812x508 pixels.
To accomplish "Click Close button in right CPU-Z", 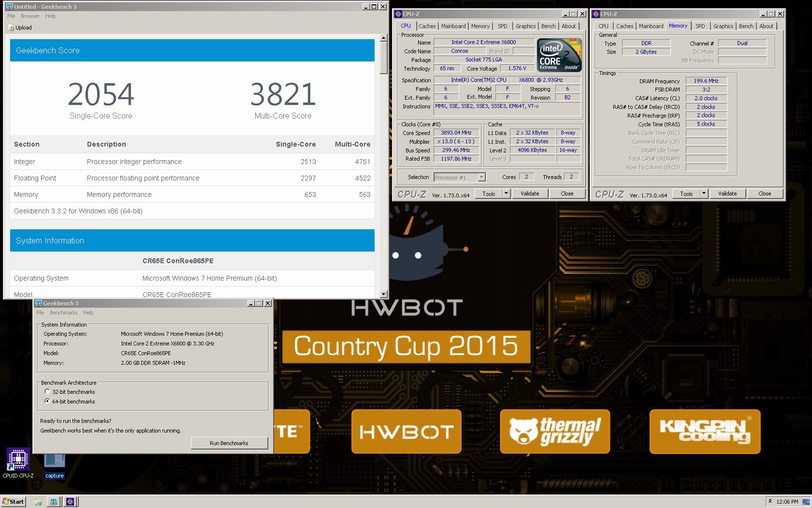I will 765,194.
